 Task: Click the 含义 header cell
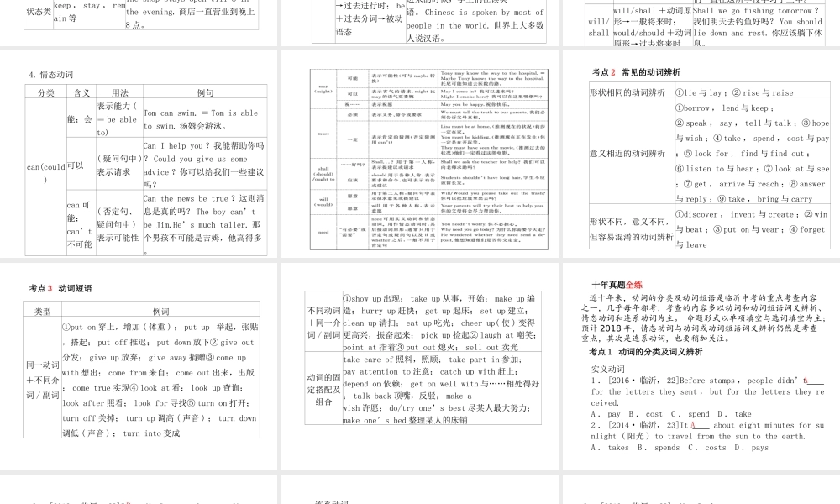coord(81,92)
